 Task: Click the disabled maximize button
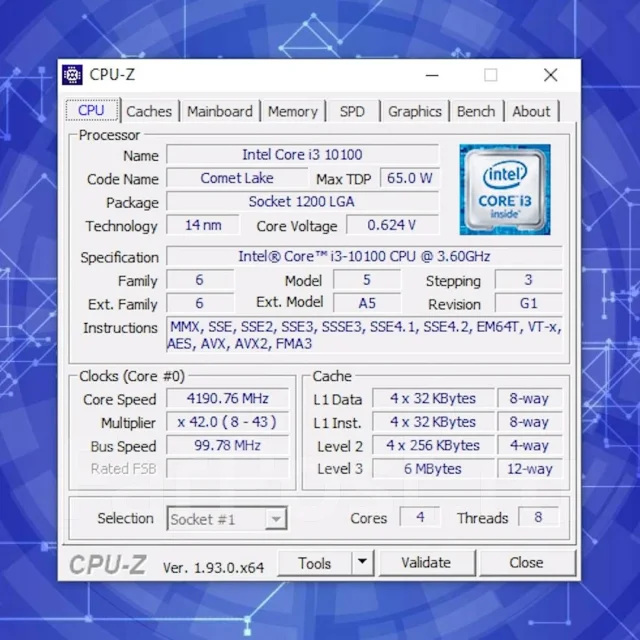click(x=491, y=75)
